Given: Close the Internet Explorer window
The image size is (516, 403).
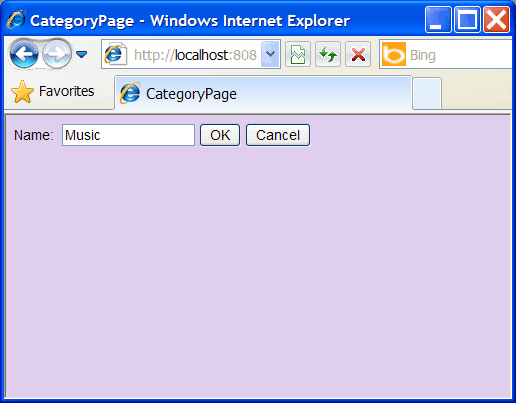Looking at the screenshot, I should pos(496,20).
